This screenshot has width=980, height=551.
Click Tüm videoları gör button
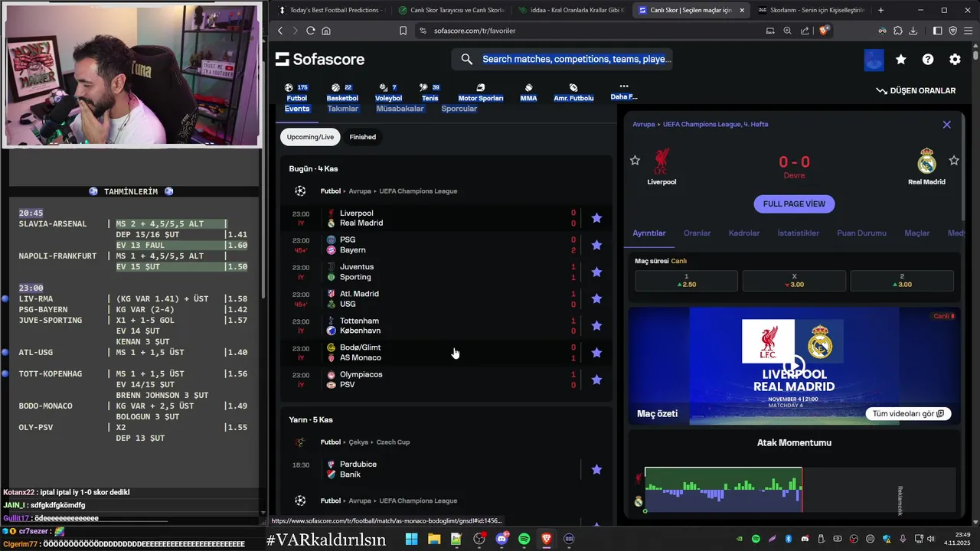[x=909, y=414]
